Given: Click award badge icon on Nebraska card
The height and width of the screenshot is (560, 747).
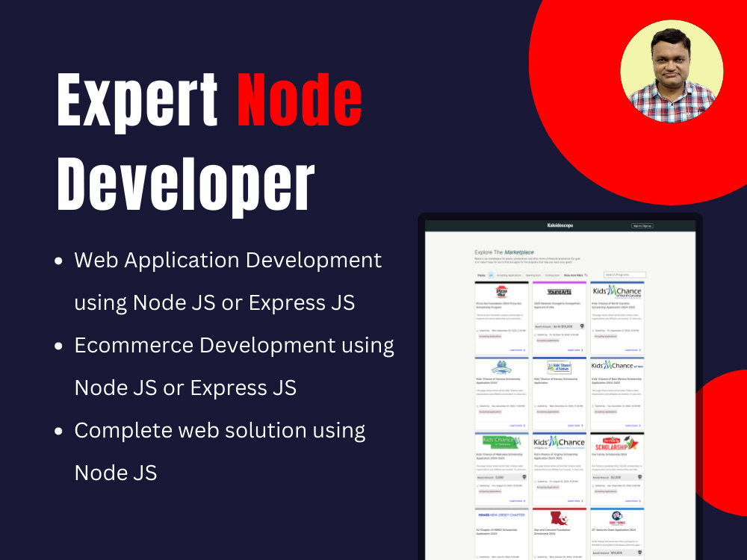Looking at the screenshot, I should pos(524,477).
